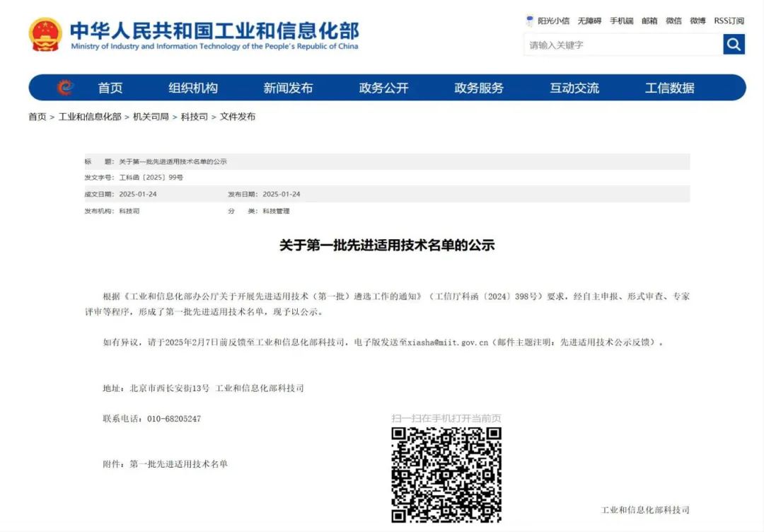Click the national emblem logo
This screenshot has width=764, height=532.
pyautogui.click(x=45, y=35)
